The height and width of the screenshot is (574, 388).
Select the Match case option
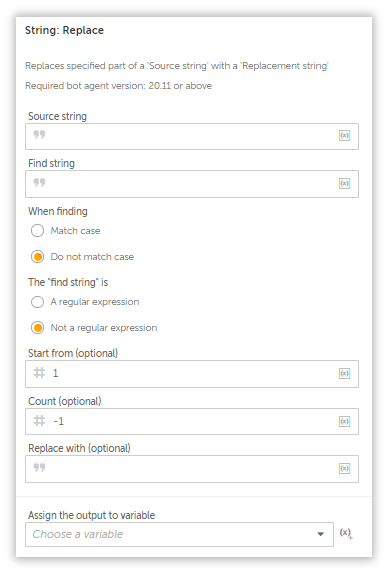click(x=37, y=231)
